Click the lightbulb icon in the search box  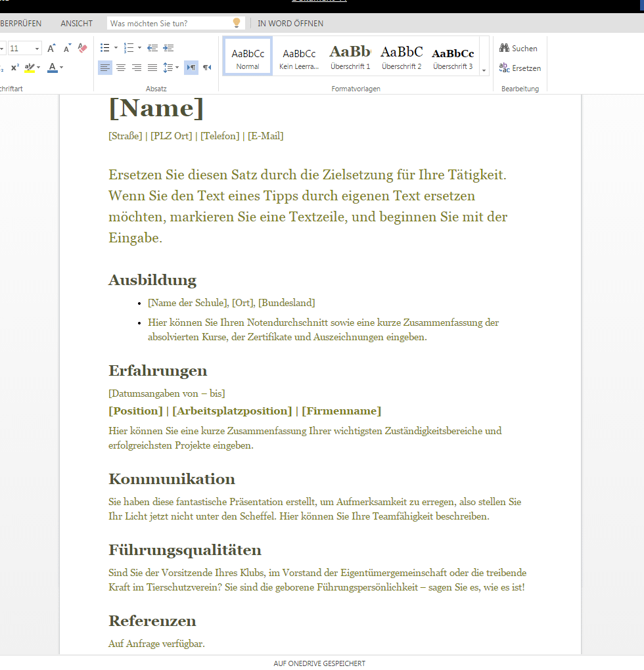237,22
